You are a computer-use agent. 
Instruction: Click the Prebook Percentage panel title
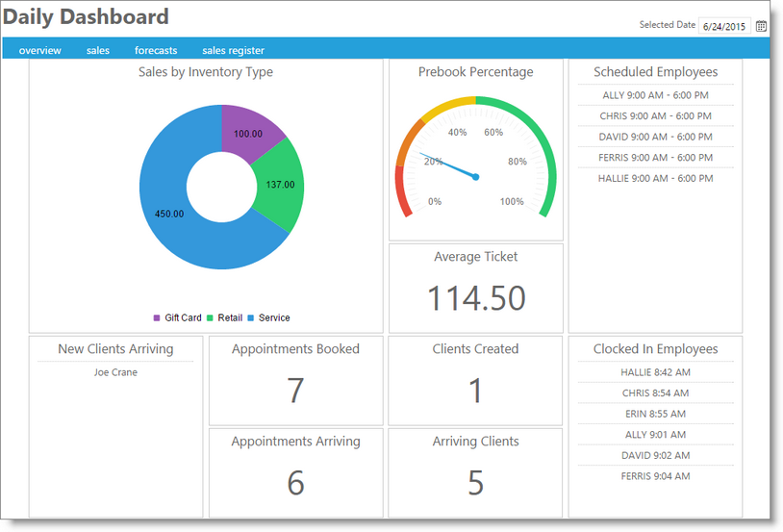[476, 72]
